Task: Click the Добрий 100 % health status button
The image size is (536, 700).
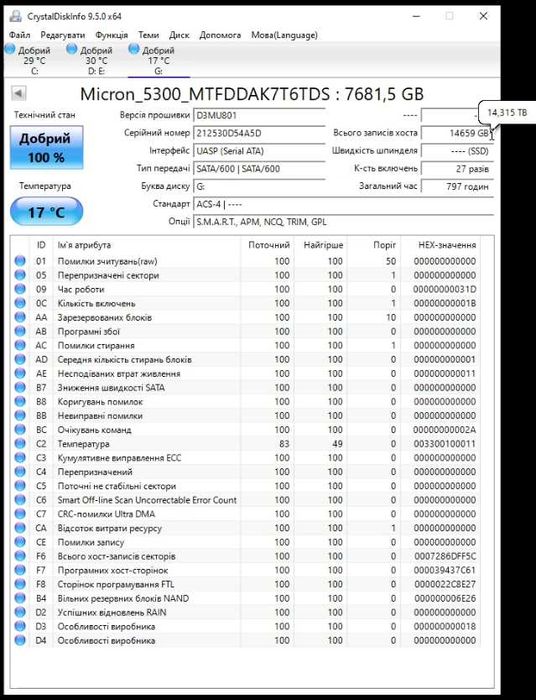Action: [46, 148]
